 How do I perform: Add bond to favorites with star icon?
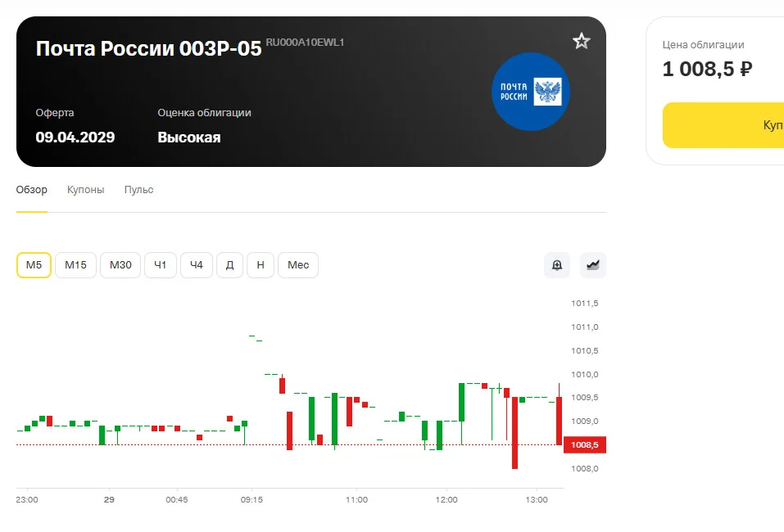[582, 41]
